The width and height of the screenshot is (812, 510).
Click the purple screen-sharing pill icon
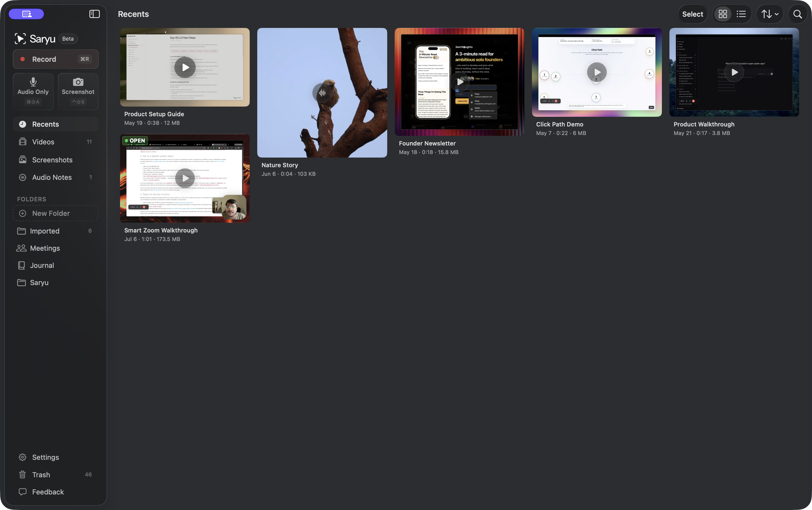[x=26, y=14]
